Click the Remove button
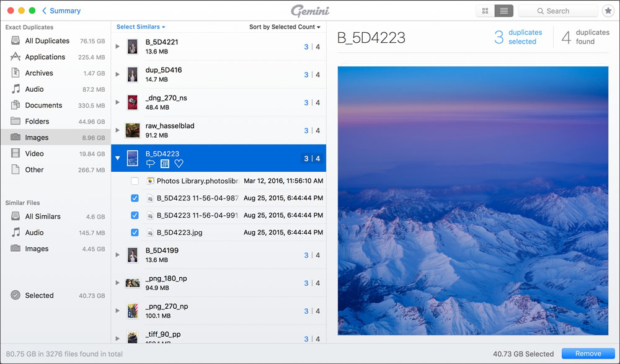The width and height of the screenshot is (620, 364). (588, 353)
